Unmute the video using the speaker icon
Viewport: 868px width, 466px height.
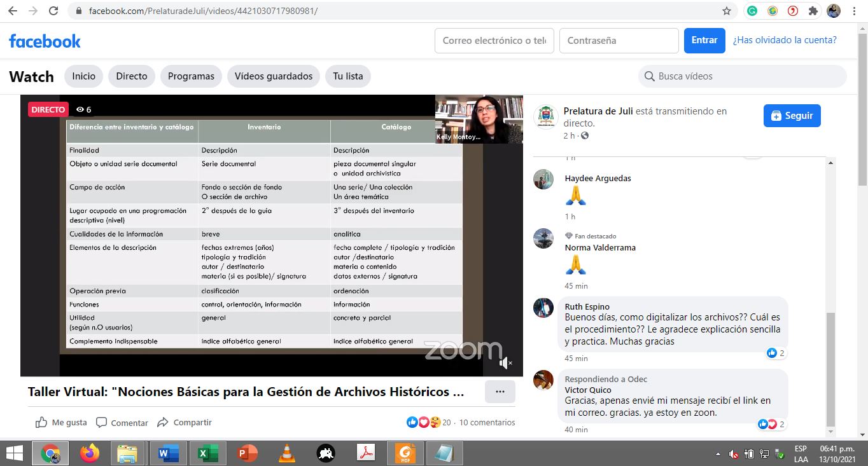pyautogui.click(x=505, y=363)
